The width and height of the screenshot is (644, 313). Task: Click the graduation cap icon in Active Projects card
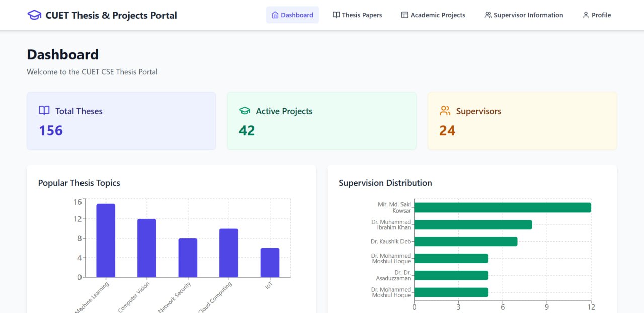(x=245, y=111)
